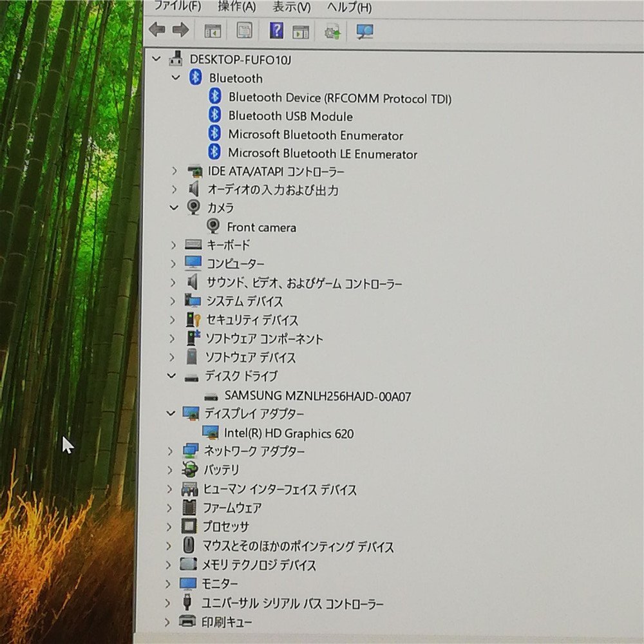Open the Action pane toolbar icon
This screenshot has height=644, width=644.
tap(300, 30)
